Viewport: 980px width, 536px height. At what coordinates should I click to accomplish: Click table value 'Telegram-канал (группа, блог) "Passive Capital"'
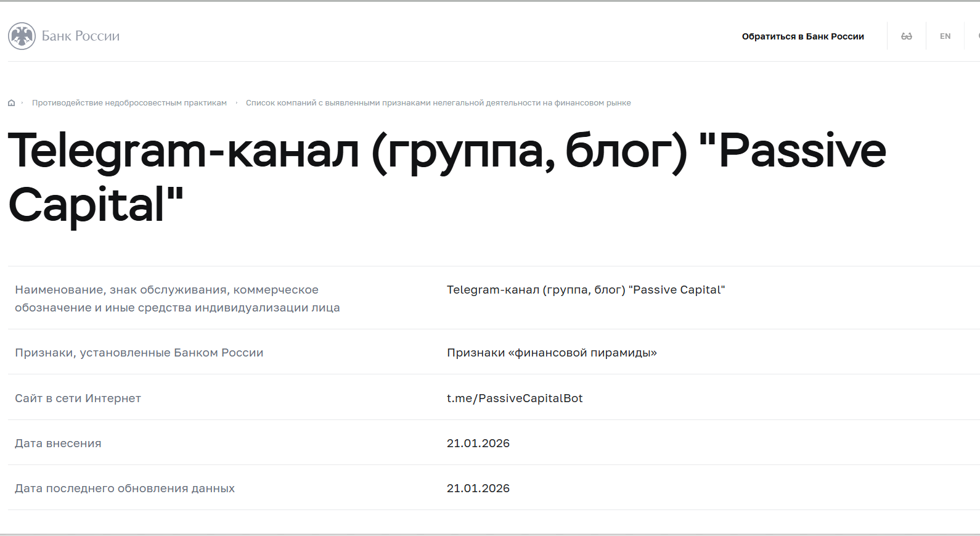pyautogui.click(x=586, y=290)
